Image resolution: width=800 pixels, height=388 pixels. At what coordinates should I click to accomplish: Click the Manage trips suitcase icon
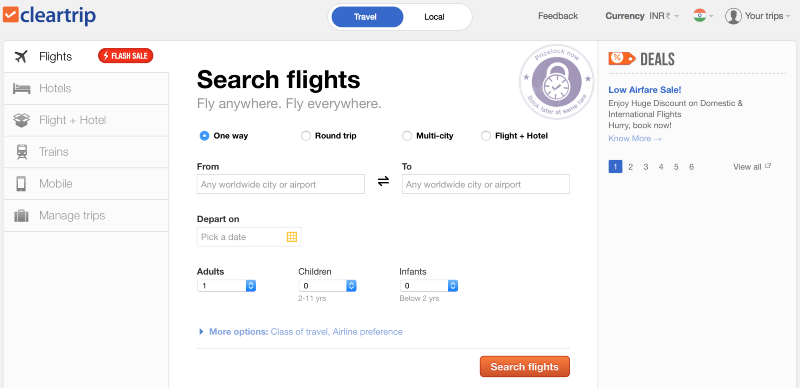point(21,215)
